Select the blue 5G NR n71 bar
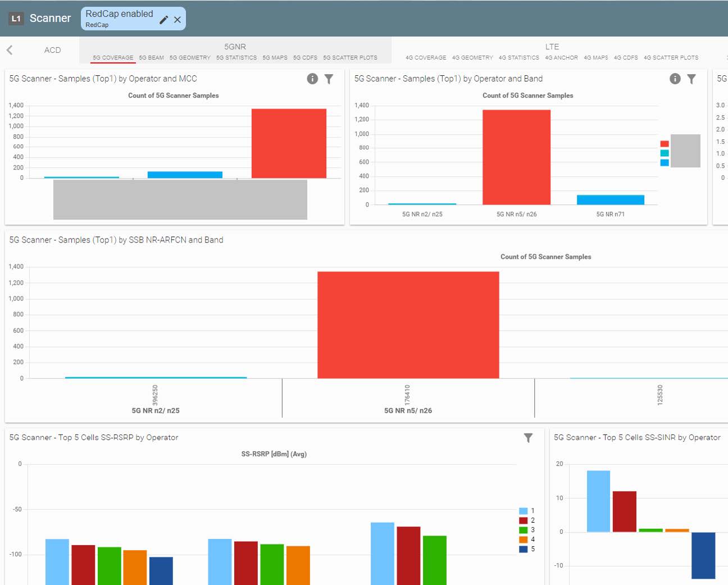The width and height of the screenshot is (728, 585). pos(610,200)
